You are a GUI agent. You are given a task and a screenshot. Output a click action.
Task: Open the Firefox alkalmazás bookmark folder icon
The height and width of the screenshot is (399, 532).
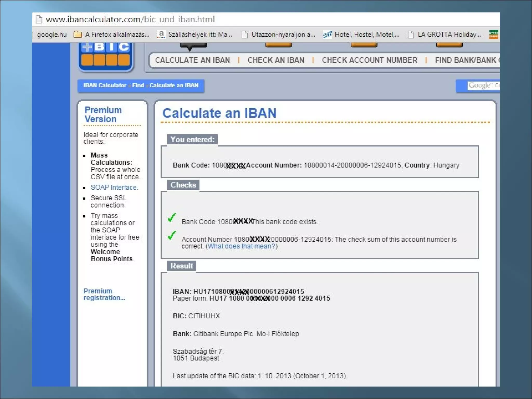coord(78,34)
